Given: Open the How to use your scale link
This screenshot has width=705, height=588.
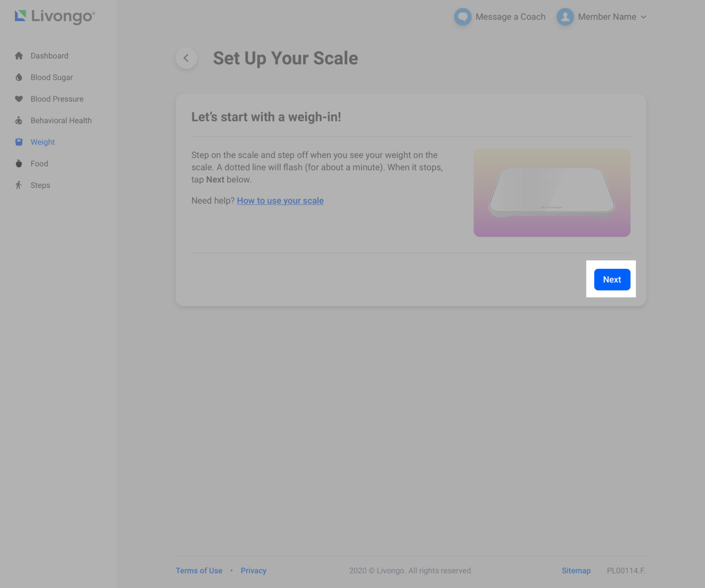Looking at the screenshot, I should 280,201.
